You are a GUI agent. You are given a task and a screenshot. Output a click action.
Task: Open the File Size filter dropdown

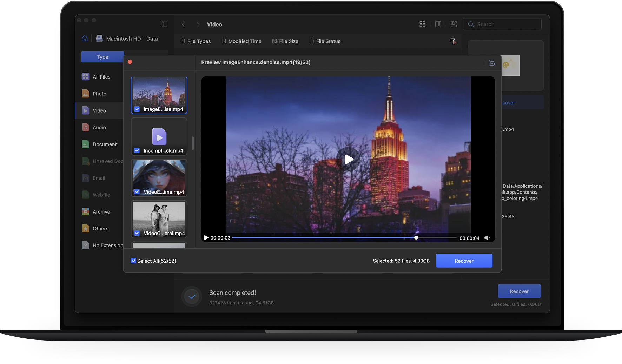(285, 41)
